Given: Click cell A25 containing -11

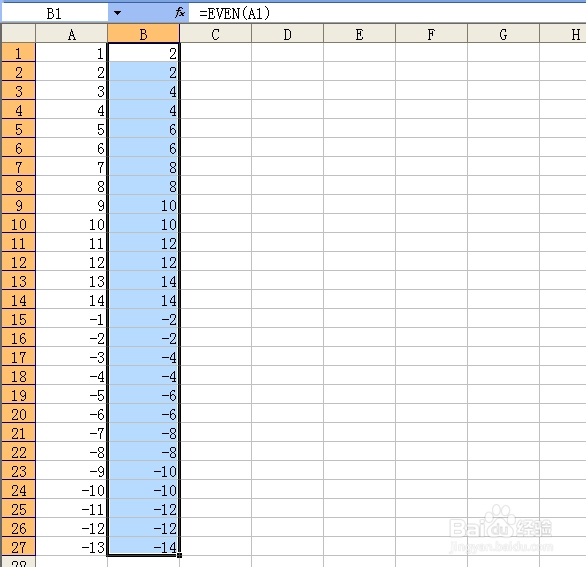Looking at the screenshot, I should tap(71, 509).
